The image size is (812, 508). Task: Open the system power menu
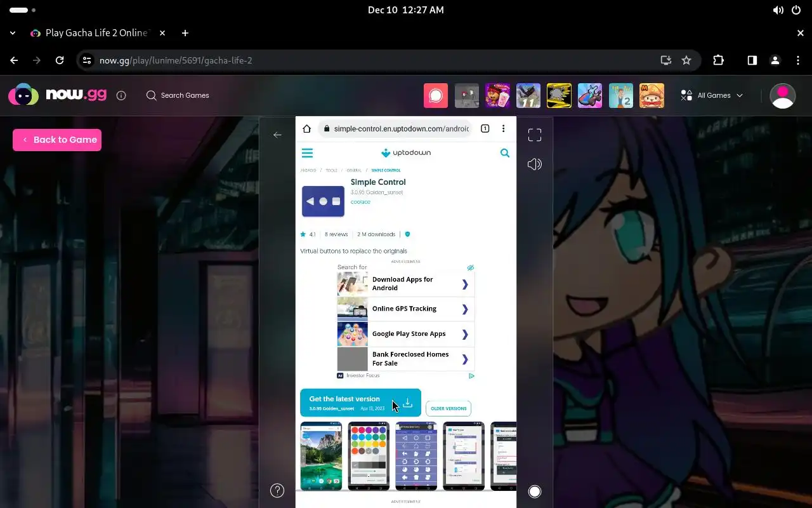coord(797,10)
